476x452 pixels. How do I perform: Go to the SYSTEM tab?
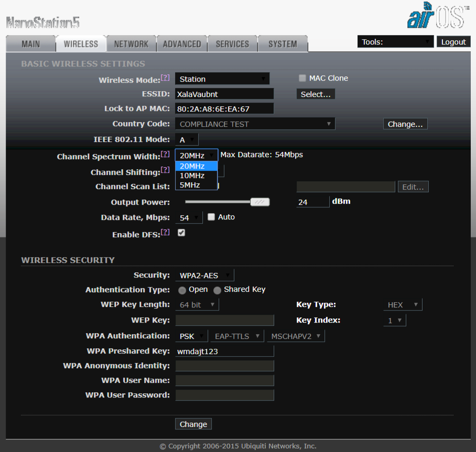[283, 44]
